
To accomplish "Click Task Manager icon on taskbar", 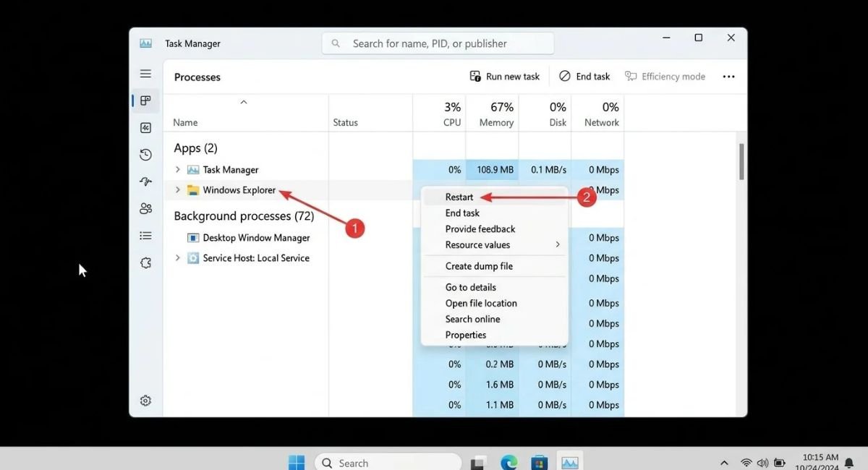I will coord(570,463).
